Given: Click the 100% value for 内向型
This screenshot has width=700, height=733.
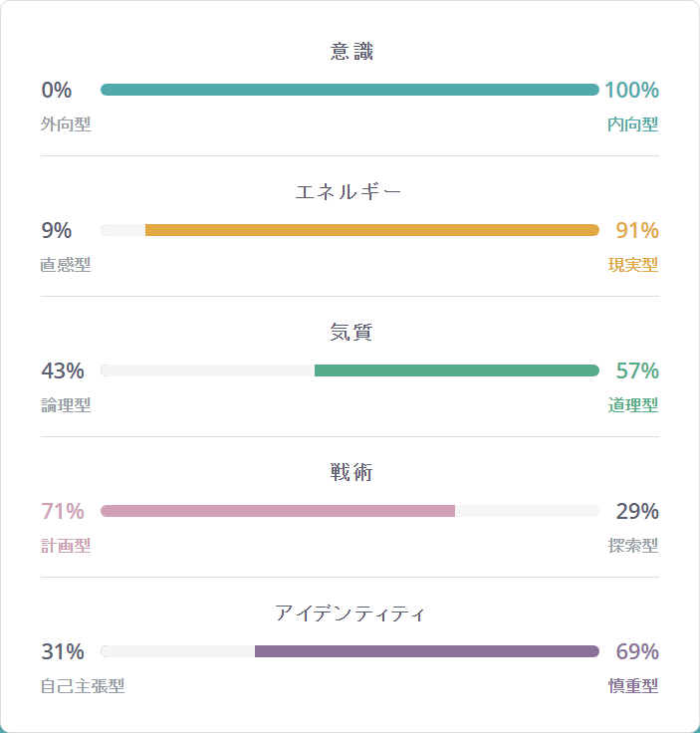Looking at the screenshot, I should point(631,90).
